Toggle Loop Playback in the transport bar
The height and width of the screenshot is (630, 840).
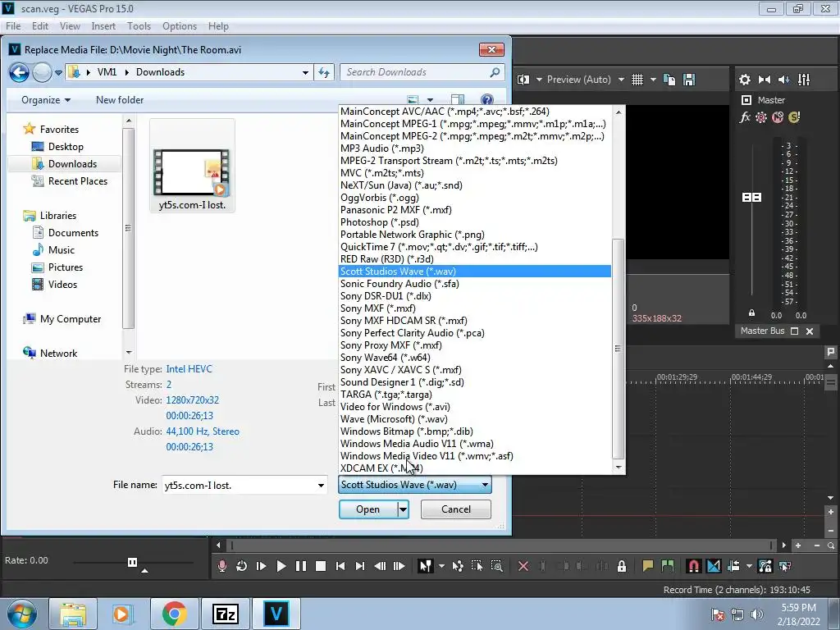click(242, 566)
